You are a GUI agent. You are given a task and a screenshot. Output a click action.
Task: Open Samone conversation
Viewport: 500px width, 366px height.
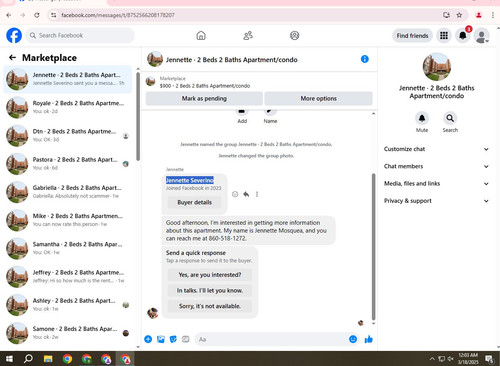pyautogui.click(x=68, y=333)
